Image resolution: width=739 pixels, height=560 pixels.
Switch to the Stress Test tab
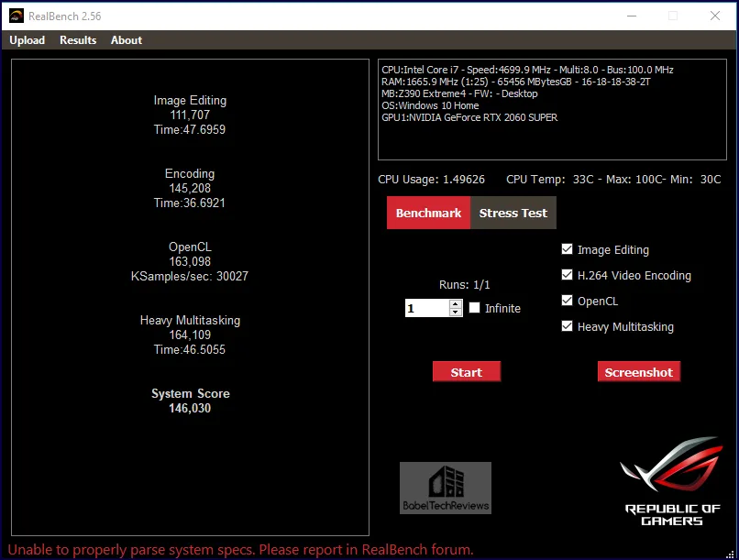(x=513, y=213)
